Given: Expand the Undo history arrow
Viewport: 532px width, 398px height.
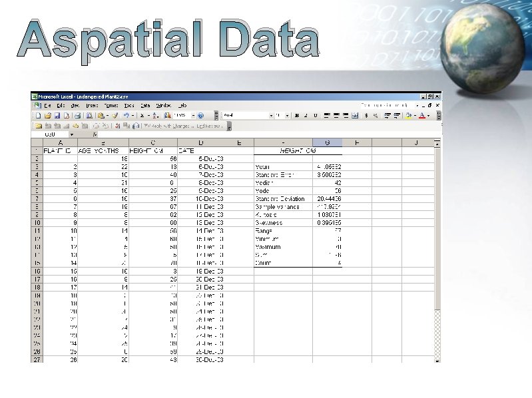Looking at the screenshot, I should tap(133, 116).
